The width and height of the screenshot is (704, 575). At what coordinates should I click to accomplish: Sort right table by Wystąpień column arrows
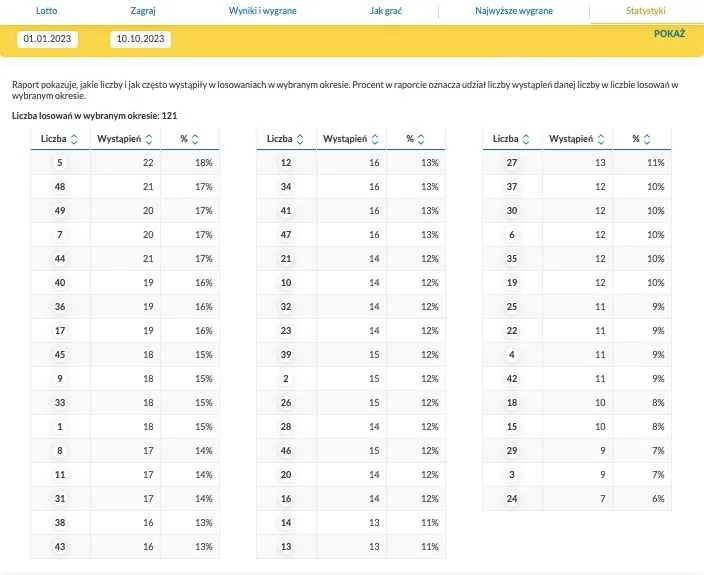click(601, 139)
